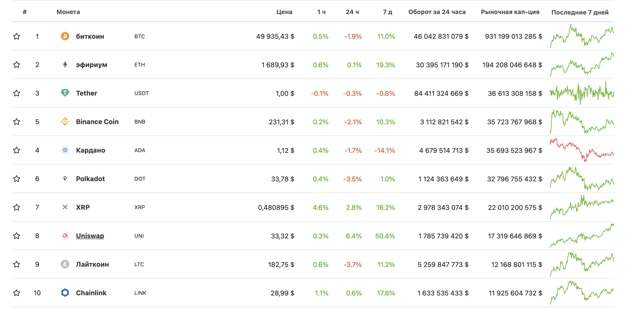This screenshot has width=644, height=309.
Task: Open the XRP 7-day sparkline chart
Action: coord(582,207)
